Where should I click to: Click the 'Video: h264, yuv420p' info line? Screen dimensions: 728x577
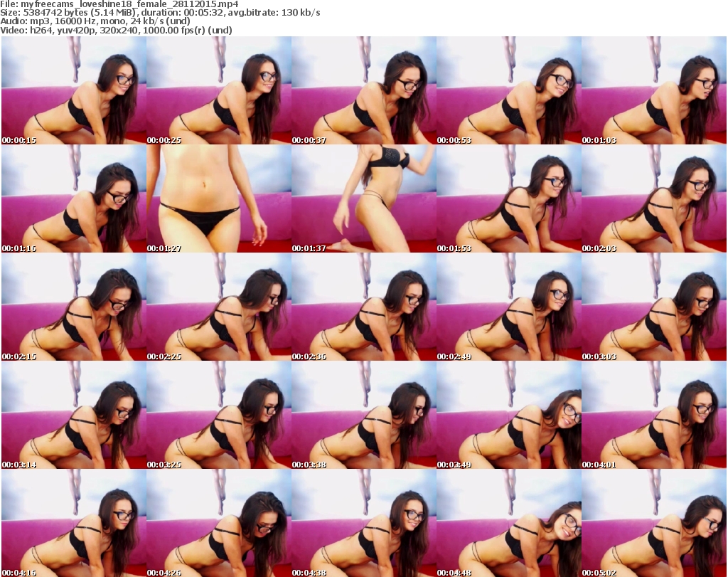(x=116, y=30)
